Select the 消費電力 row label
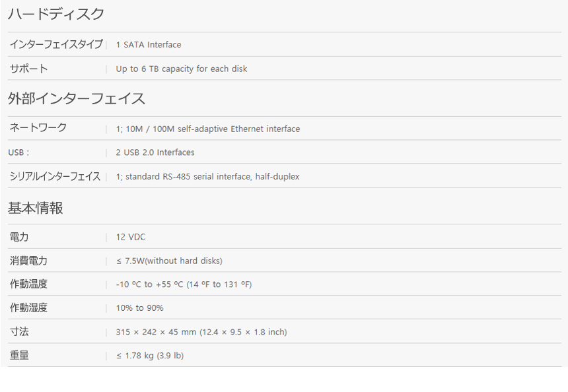 pyautogui.click(x=28, y=261)
